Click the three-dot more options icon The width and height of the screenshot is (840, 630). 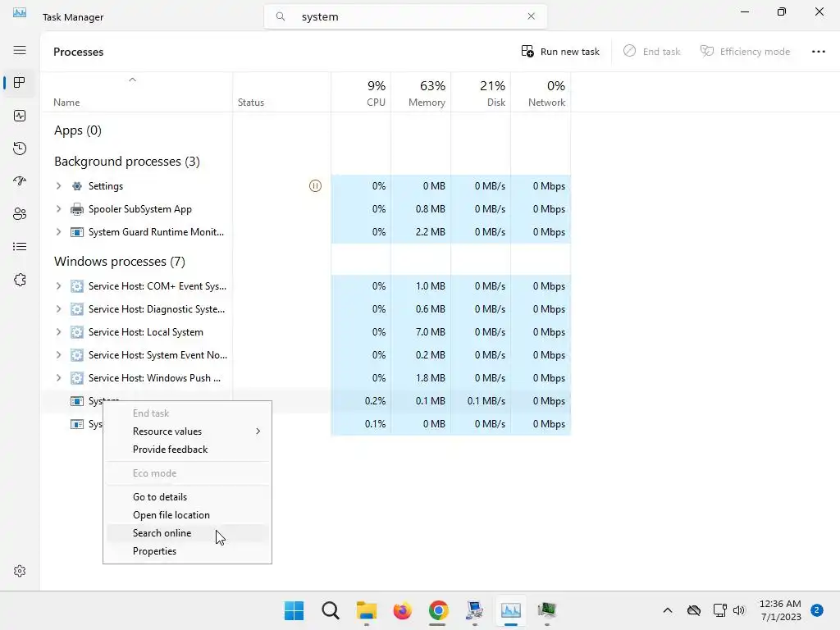[x=818, y=52]
